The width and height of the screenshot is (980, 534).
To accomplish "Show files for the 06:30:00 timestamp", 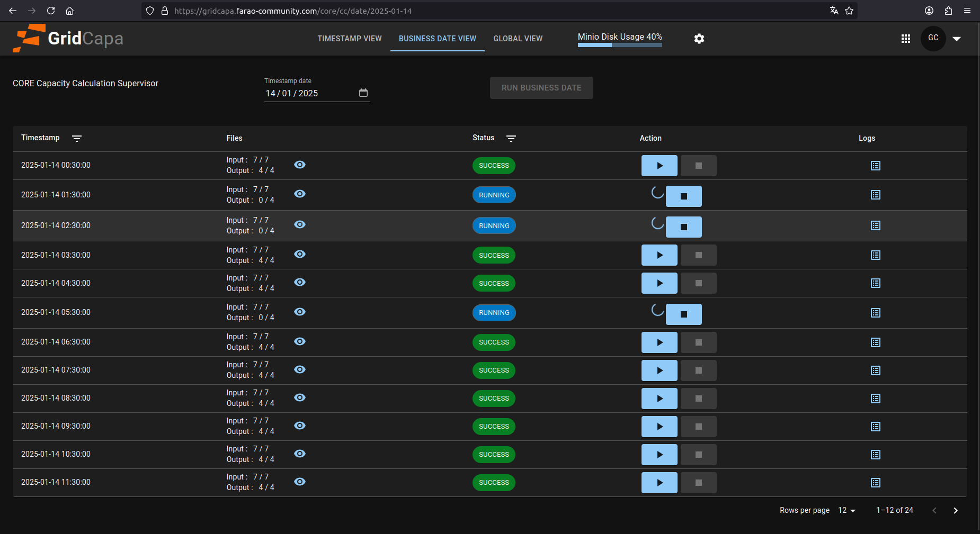I will [300, 341].
